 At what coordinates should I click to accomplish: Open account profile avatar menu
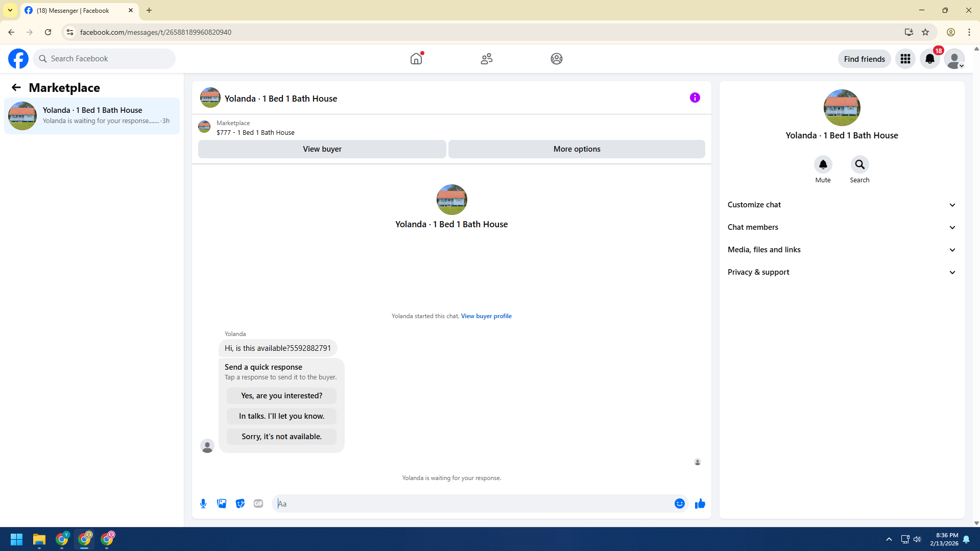954,59
